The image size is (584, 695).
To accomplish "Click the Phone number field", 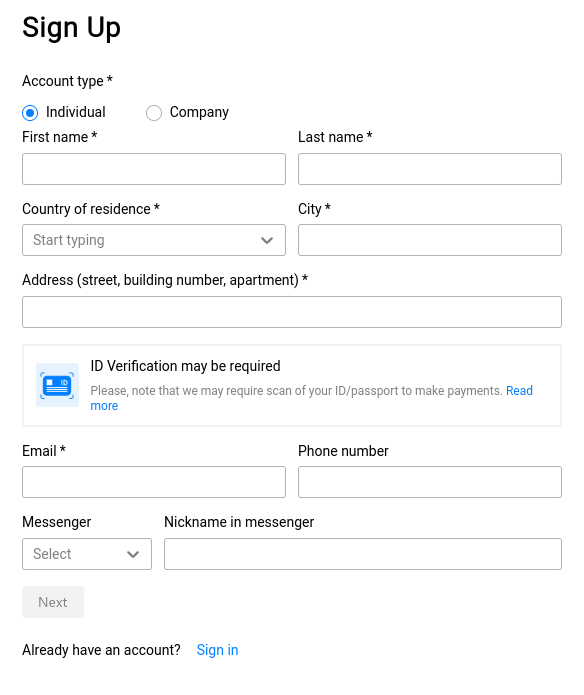I will [430, 482].
